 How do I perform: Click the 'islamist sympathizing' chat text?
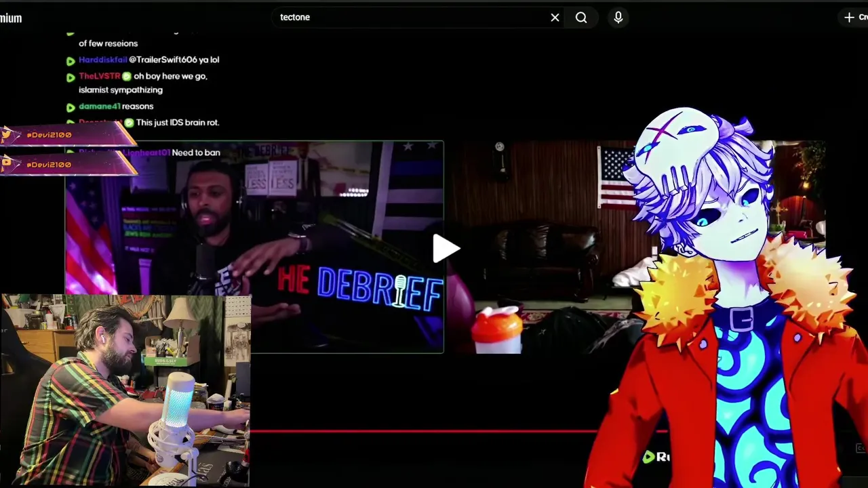pyautogui.click(x=121, y=90)
